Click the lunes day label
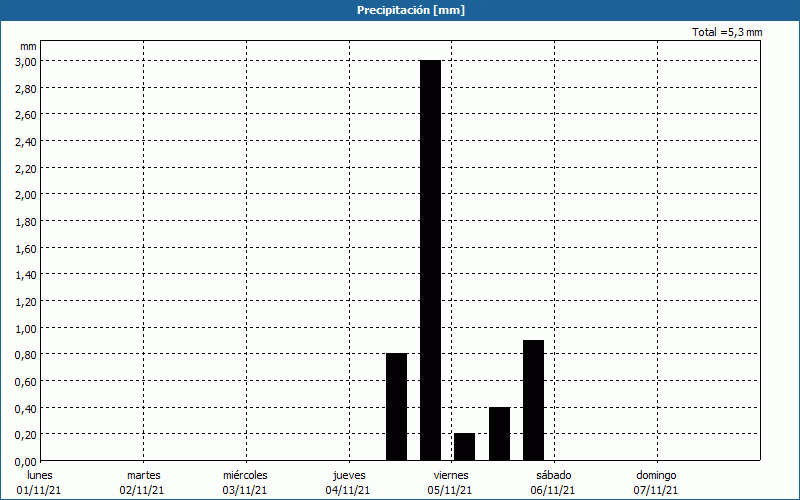Viewport: 800px width, 500px height. pos(40,475)
